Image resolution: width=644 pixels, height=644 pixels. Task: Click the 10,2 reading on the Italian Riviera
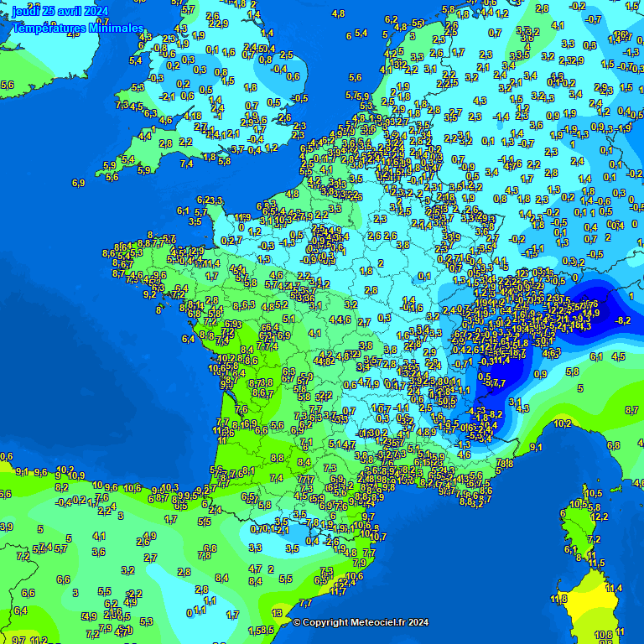563,424
